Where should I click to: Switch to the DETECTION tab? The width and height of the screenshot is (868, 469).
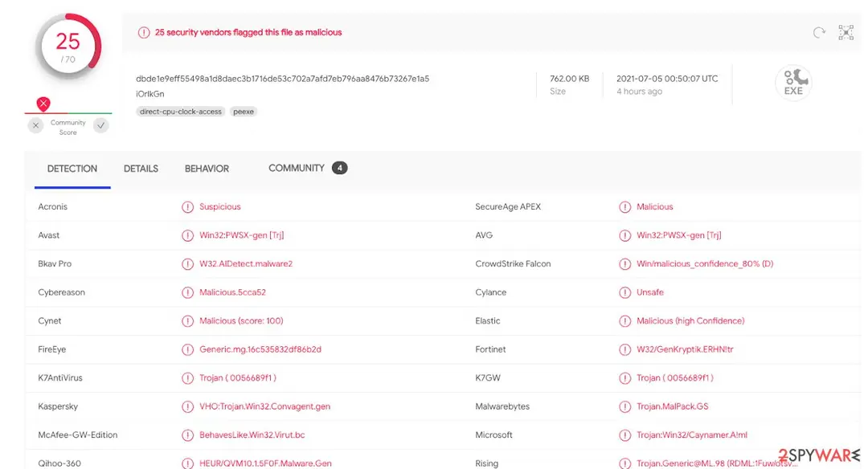tap(72, 169)
